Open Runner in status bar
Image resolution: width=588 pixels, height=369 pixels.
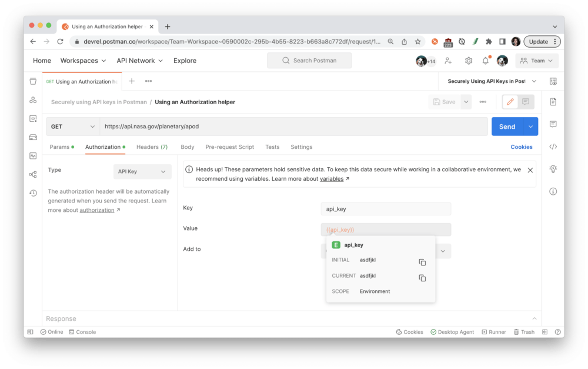tap(494, 332)
